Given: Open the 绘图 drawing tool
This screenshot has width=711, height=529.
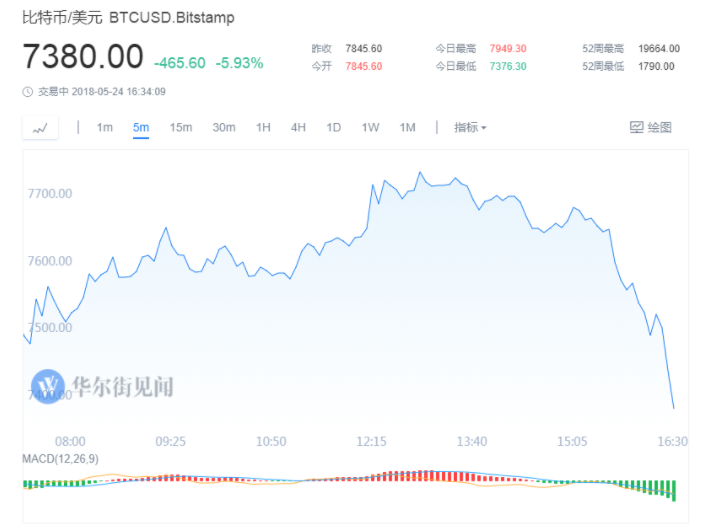Looking at the screenshot, I should click(650, 128).
